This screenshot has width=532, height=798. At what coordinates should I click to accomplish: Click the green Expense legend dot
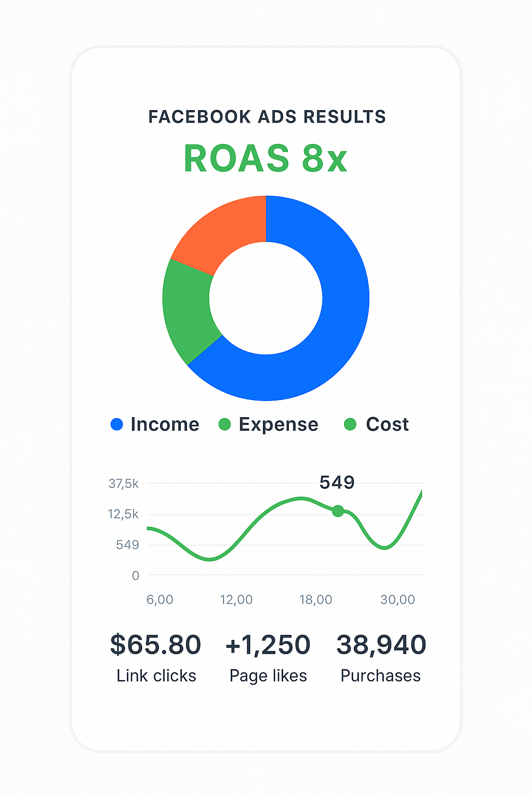click(224, 424)
